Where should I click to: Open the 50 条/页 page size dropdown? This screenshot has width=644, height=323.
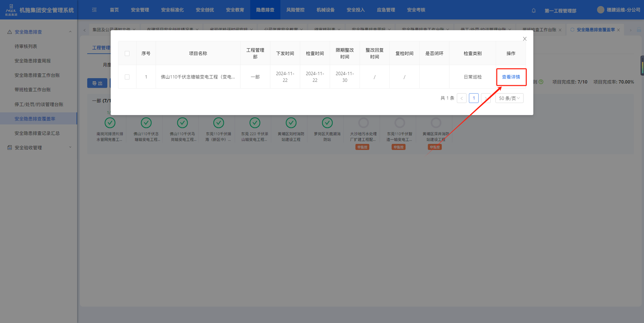pos(509,98)
